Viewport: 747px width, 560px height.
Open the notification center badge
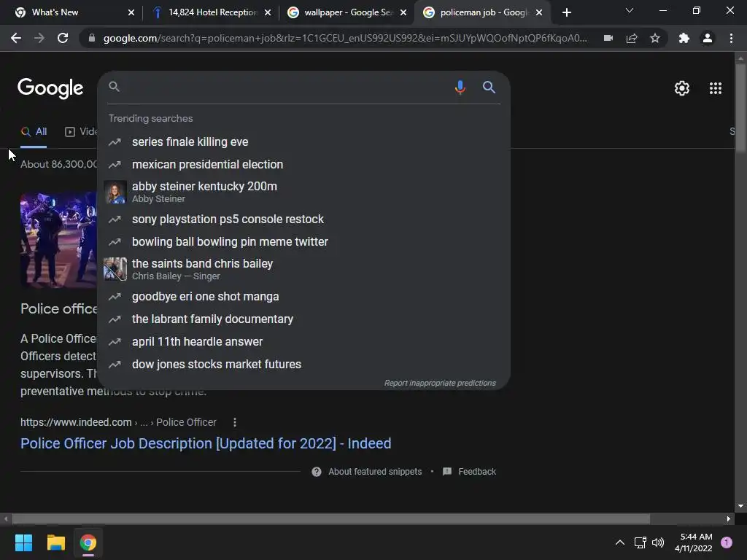(x=726, y=542)
